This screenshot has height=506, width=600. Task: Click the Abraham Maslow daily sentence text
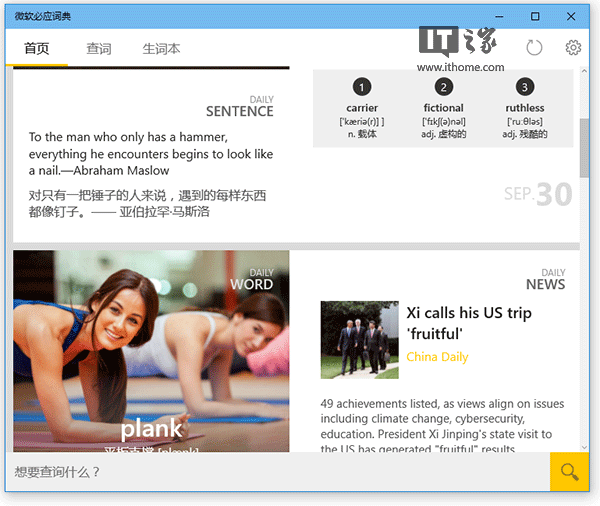click(x=151, y=155)
